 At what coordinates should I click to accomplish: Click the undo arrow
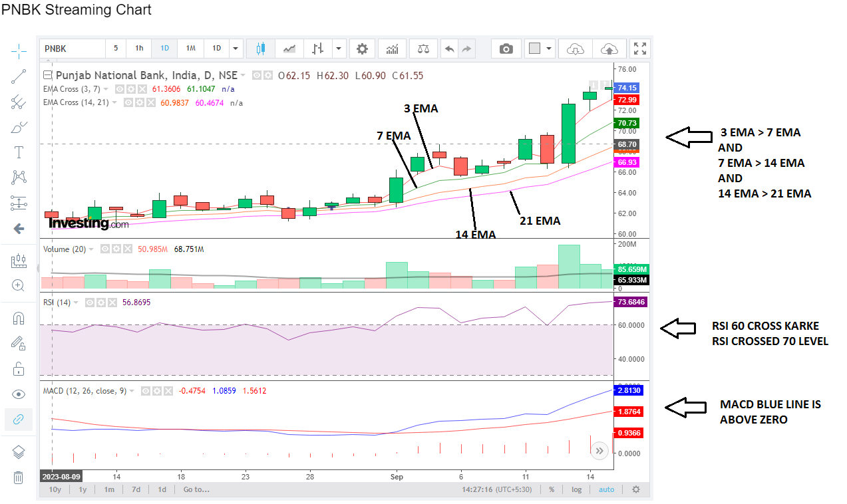(450, 49)
